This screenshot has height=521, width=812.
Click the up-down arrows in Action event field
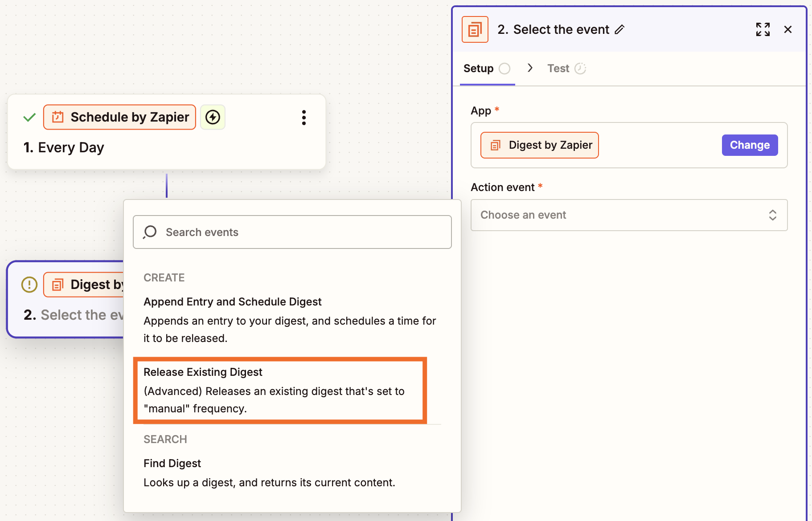click(x=772, y=215)
